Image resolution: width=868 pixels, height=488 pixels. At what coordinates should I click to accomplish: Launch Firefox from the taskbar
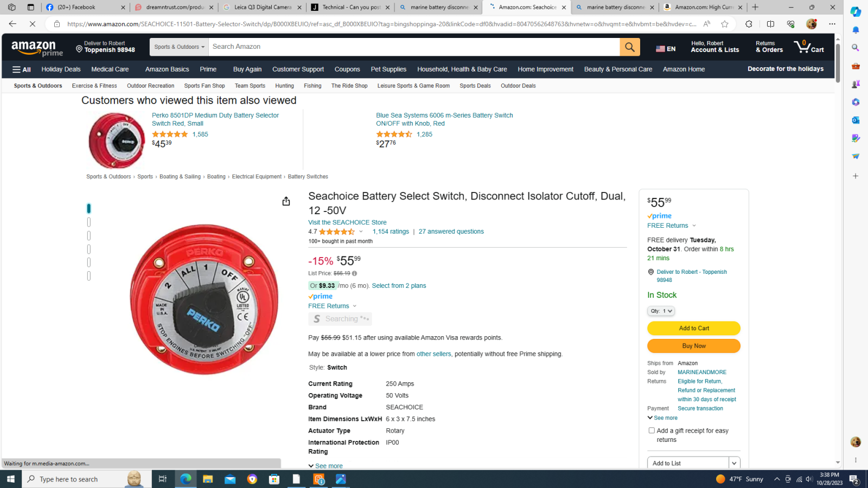click(x=252, y=479)
